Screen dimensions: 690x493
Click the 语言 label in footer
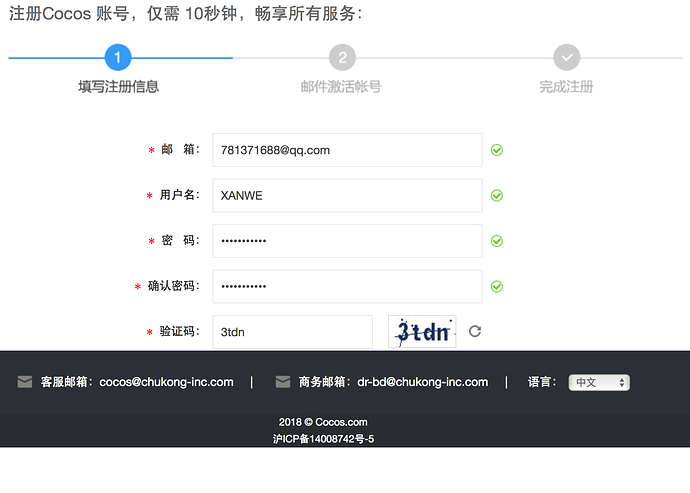coord(542,382)
